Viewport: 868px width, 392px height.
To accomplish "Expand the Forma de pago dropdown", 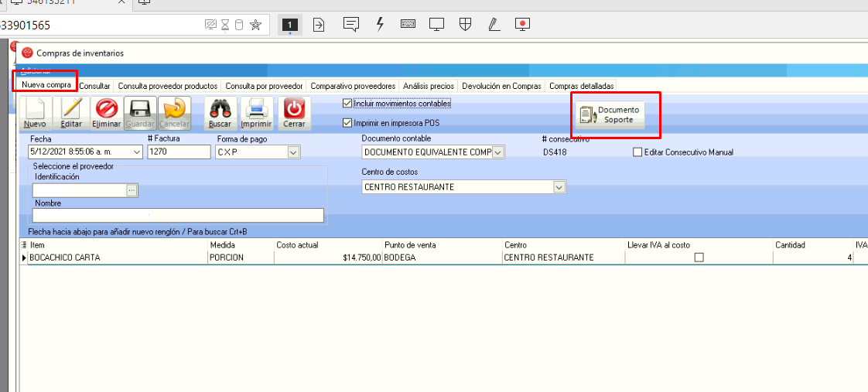I will (293, 152).
